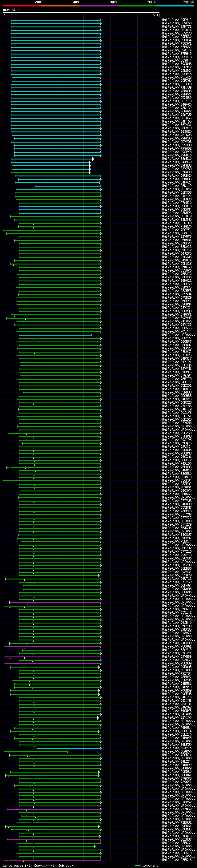Screen dimensions: 197x868
Task: Select label UniRef100_A5K584
Action: coord(177,240)
